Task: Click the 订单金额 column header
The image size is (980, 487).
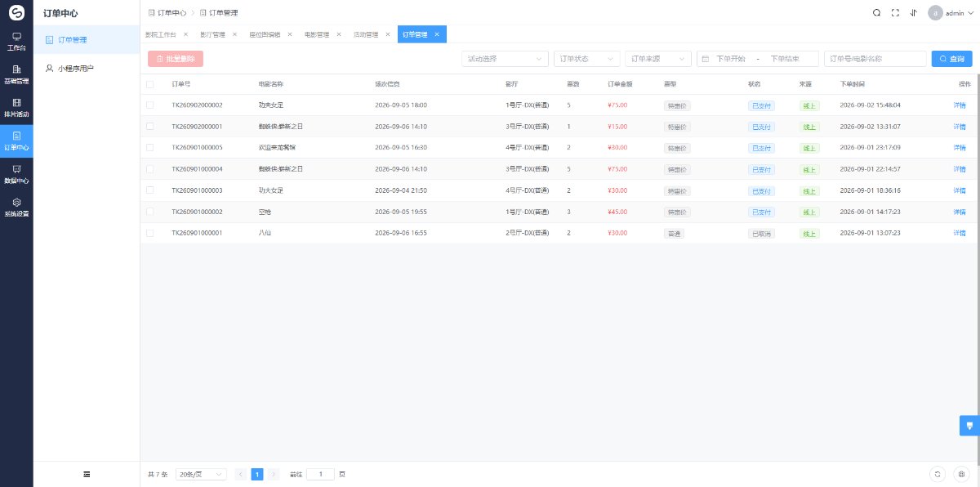Action: [x=620, y=84]
